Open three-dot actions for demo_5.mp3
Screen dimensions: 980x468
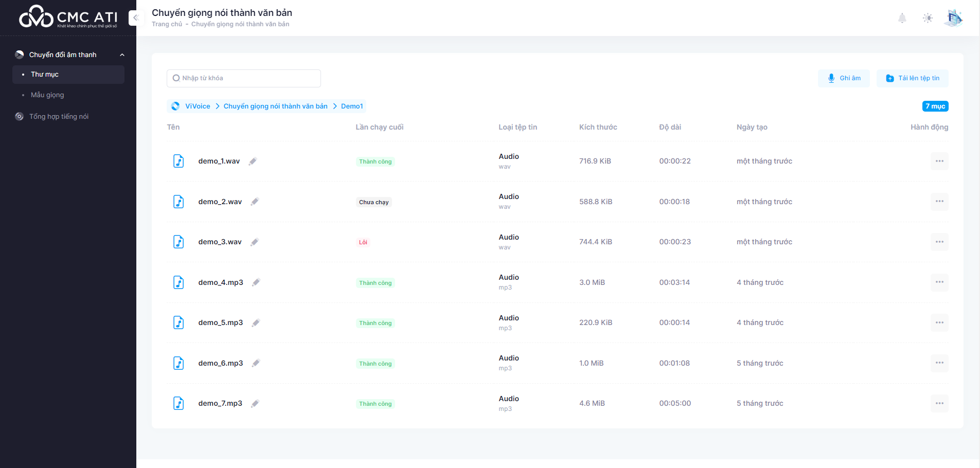coord(939,323)
